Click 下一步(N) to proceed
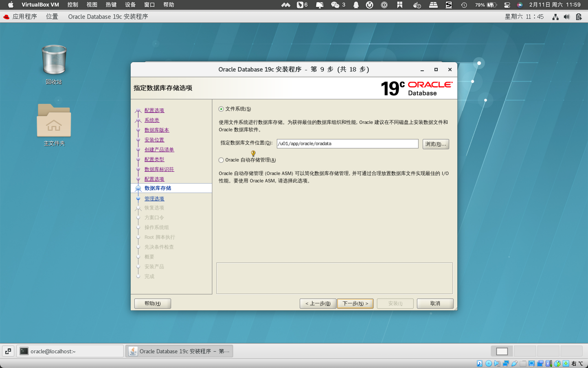The width and height of the screenshot is (588, 368). [355, 303]
